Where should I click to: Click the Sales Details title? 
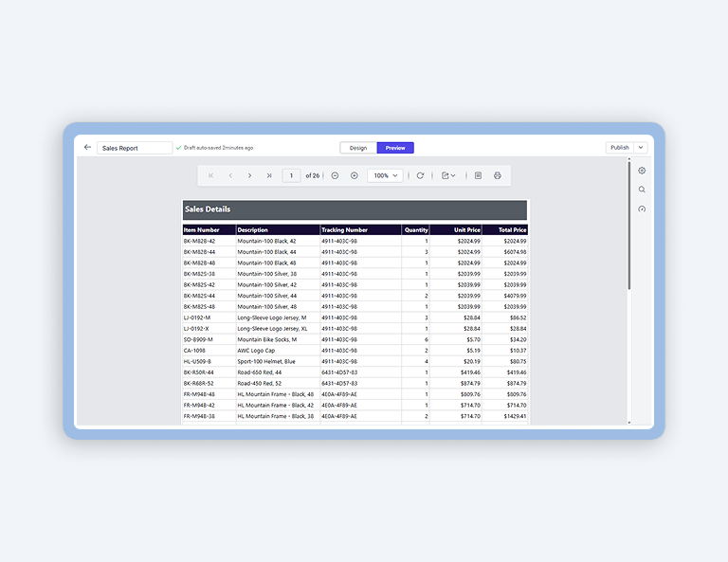[208, 209]
